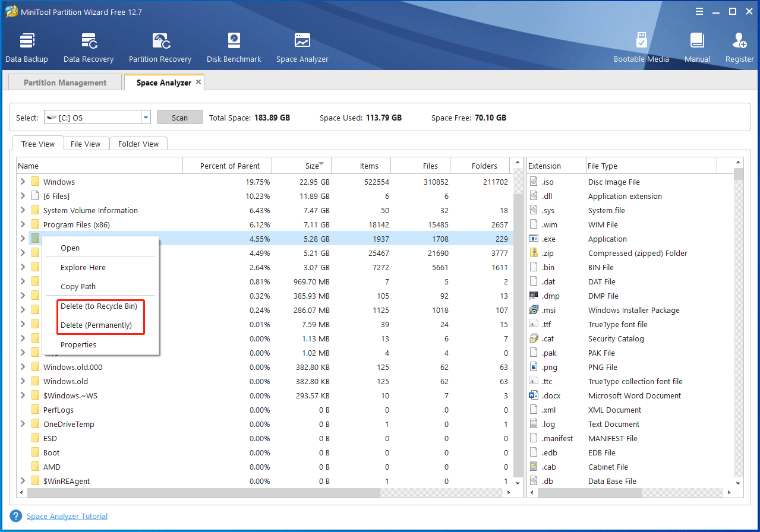Viewport: 760px width, 532px height.
Task: Open the Manual
Action: [697, 47]
